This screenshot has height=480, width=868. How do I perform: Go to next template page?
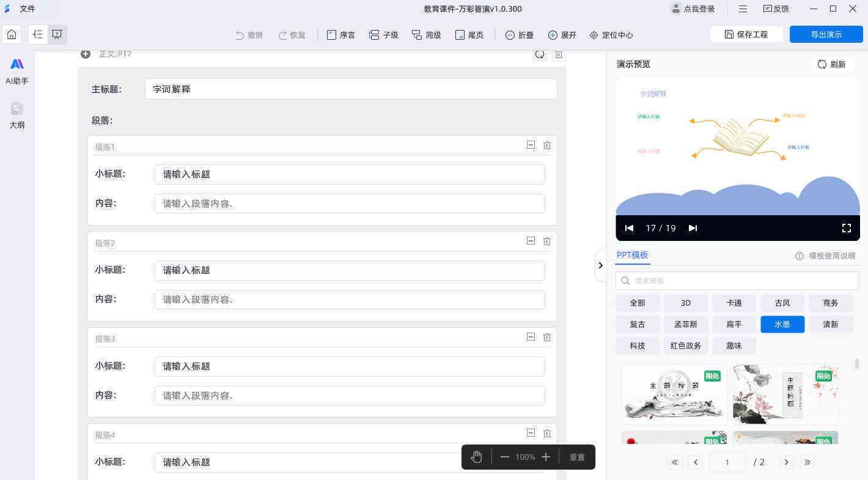[787, 462]
